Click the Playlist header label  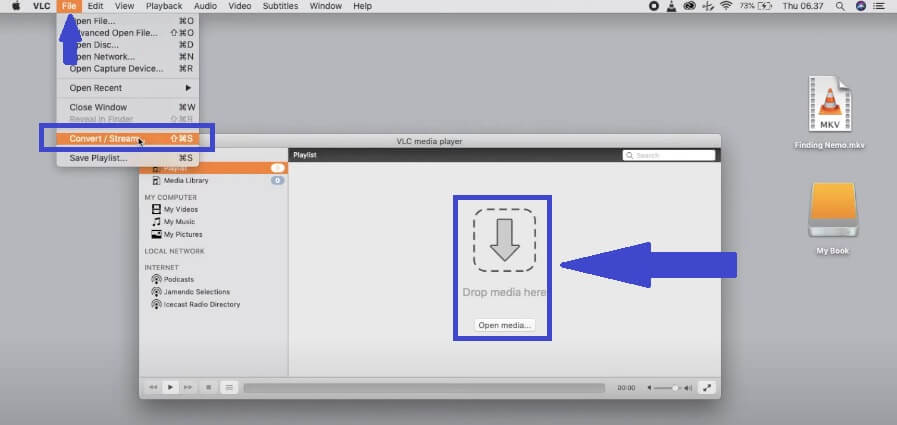click(x=305, y=155)
